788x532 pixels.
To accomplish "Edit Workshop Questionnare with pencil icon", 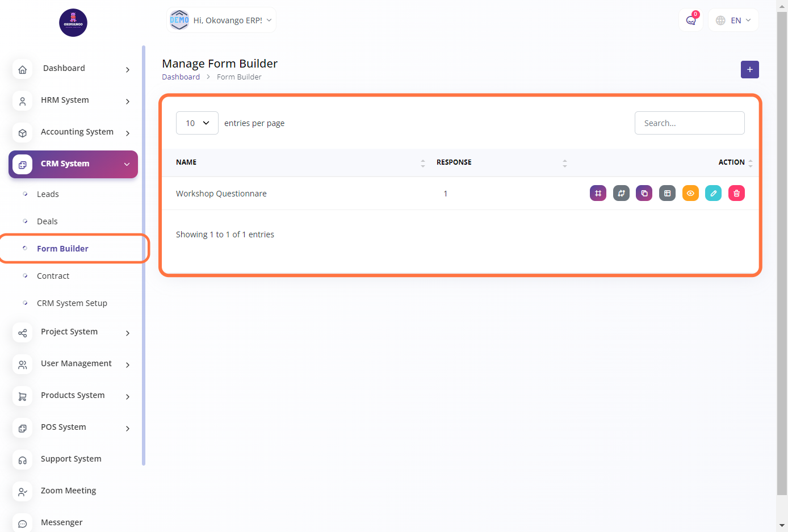I will [713, 194].
